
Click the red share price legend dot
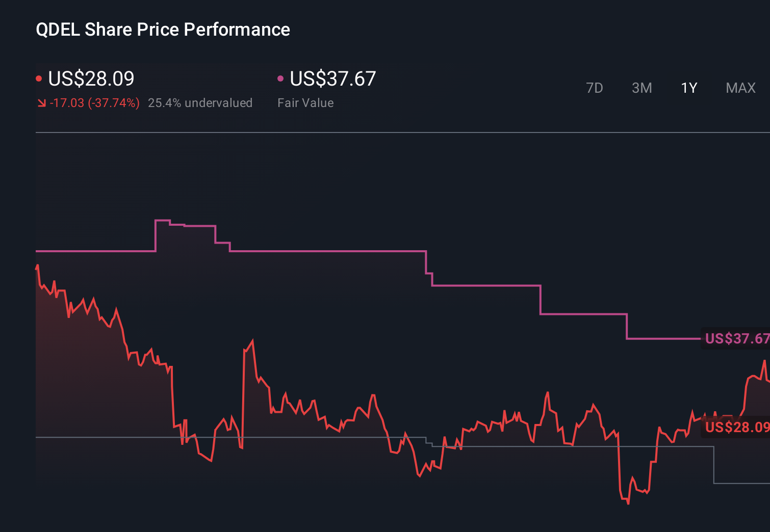pyautogui.click(x=40, y=77)
